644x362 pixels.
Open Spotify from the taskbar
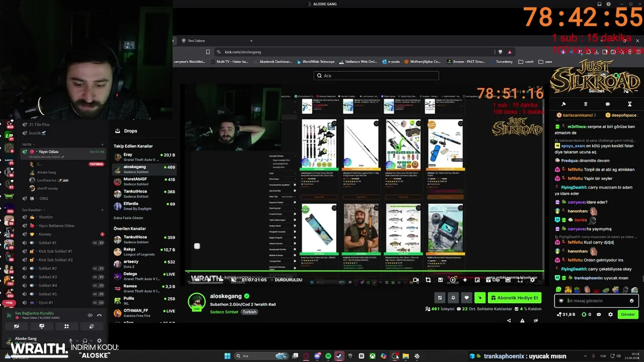click(x=328, y=356)
